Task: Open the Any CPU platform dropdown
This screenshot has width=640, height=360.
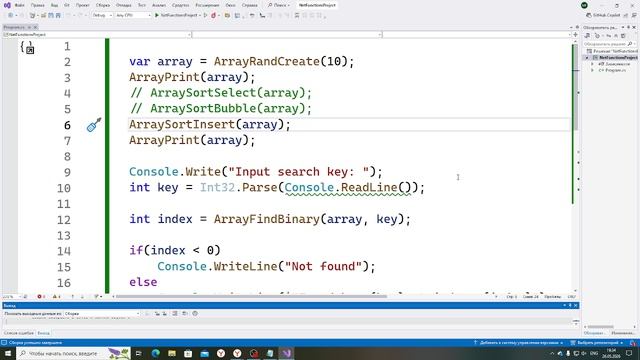Action: pos(133,15)
